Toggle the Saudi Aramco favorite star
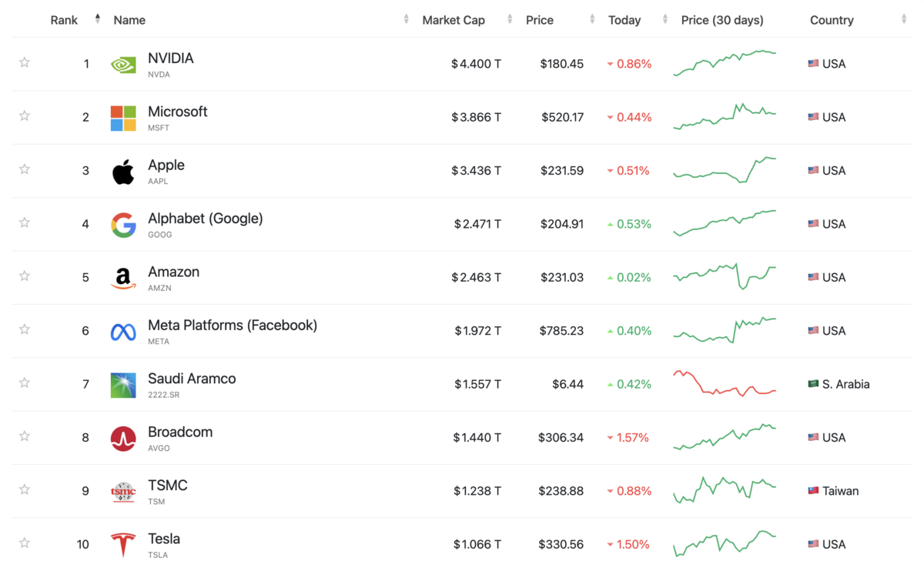 [x=25, y=383]
